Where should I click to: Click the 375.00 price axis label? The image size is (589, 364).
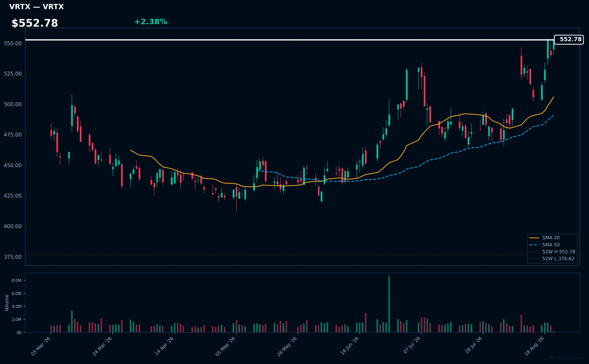(13, 257)
